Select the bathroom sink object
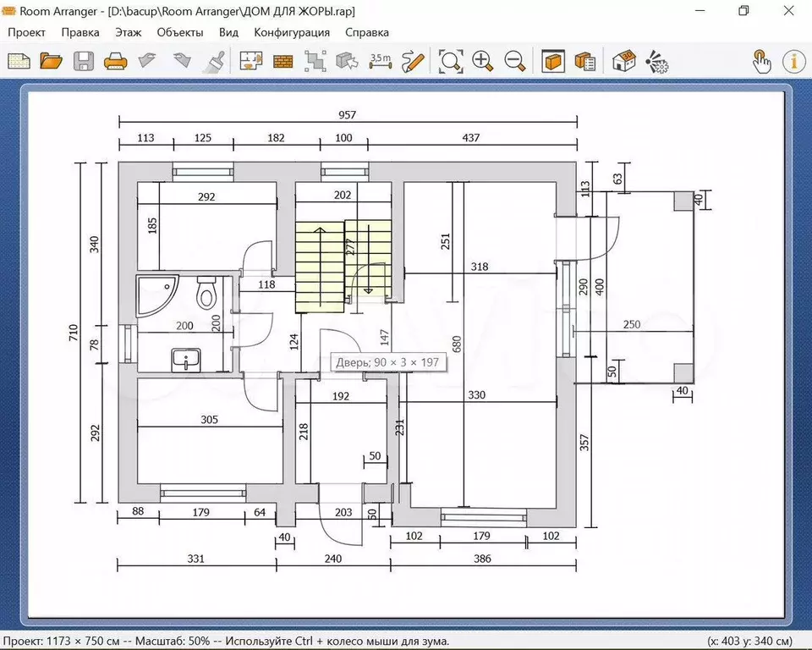The width and height of the screenshot is (812, 650). click(185, 360)
